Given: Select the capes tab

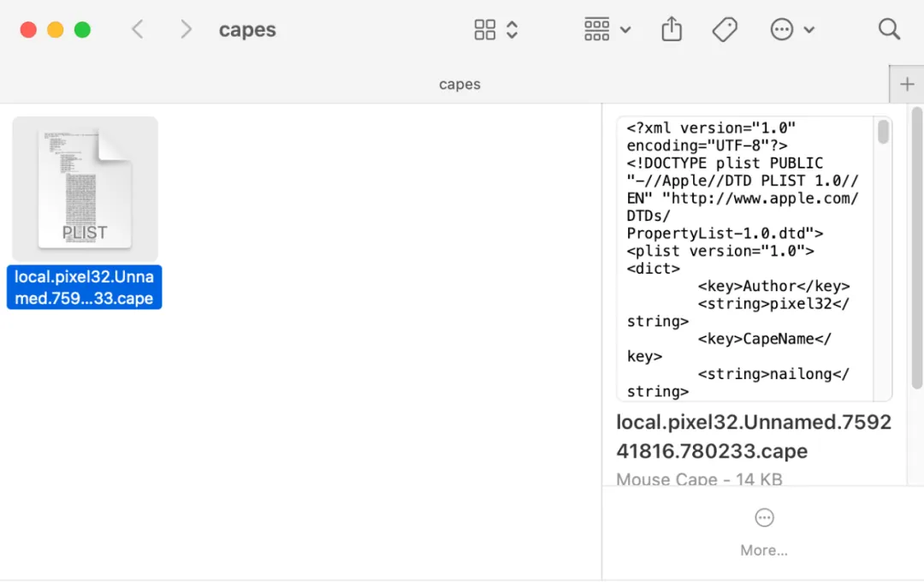Looking at the screenshot, I should tap(459, 85).
